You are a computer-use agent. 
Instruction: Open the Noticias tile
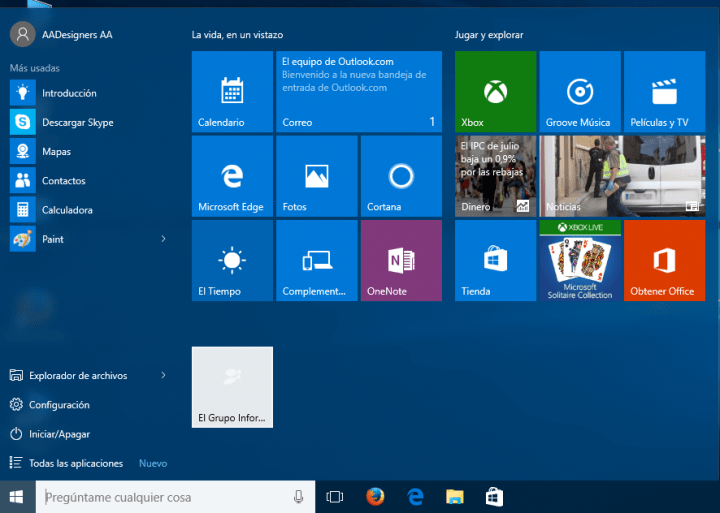coord(622,176)
